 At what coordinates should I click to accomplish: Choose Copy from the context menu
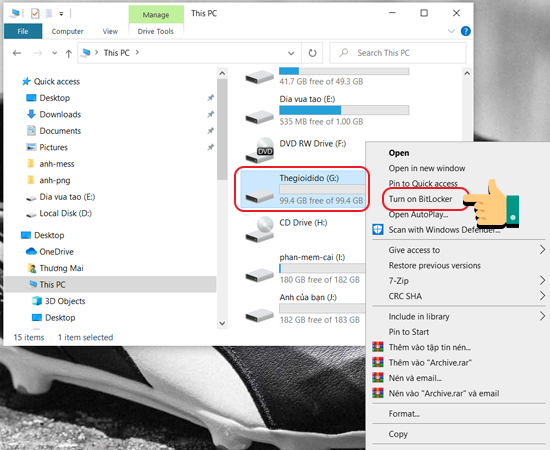click(x=398, y=434)
